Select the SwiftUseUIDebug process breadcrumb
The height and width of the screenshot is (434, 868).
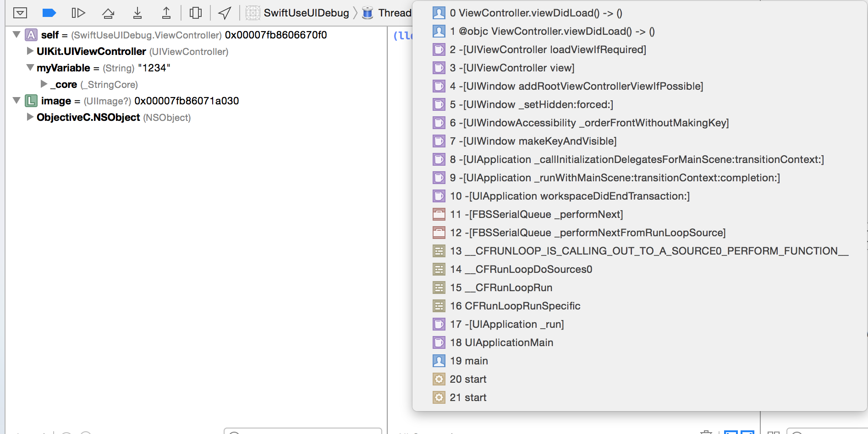(x=298, y=13)
